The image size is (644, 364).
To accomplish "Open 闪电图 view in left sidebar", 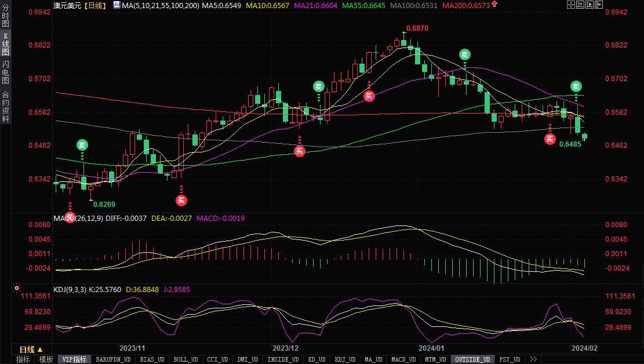I will (5, 72).
